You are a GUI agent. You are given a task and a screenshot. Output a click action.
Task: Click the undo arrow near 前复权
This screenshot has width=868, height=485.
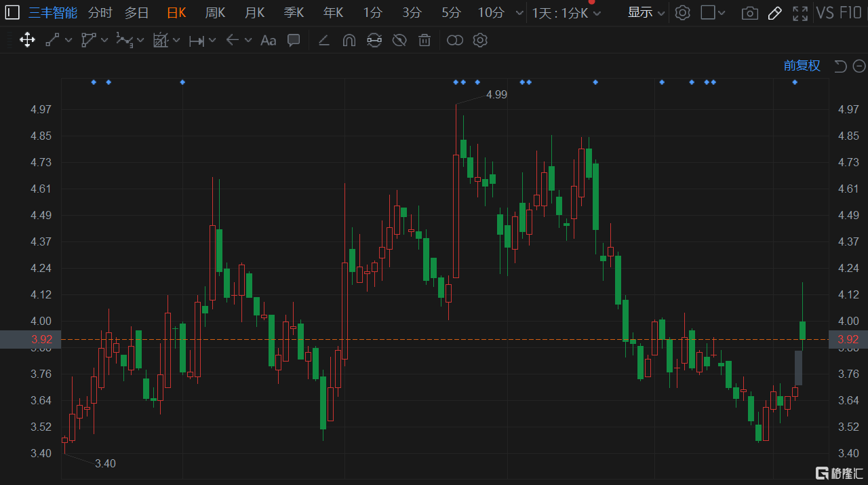tap(841, 66)
